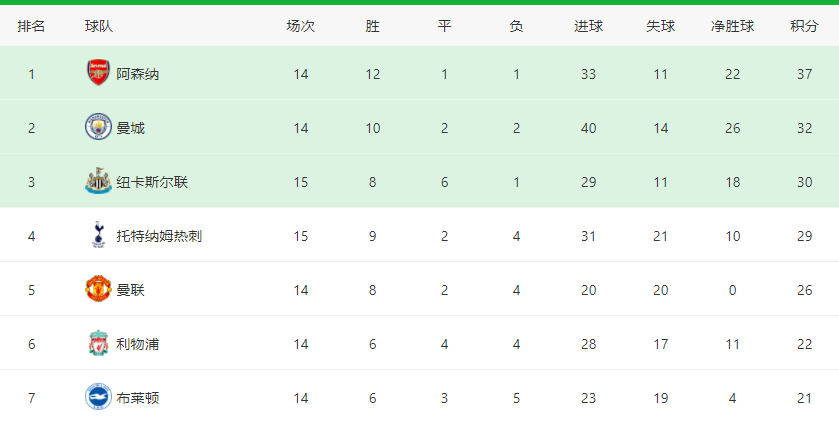Viewport: 839px width, 423px height.
Task: Click the 排名 column header
Action: (31, 26)
